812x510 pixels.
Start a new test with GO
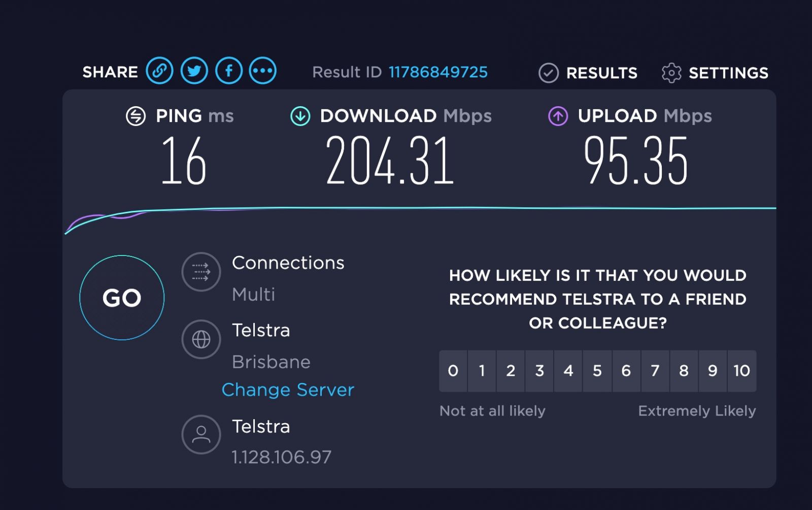click(x=122, y=298)
